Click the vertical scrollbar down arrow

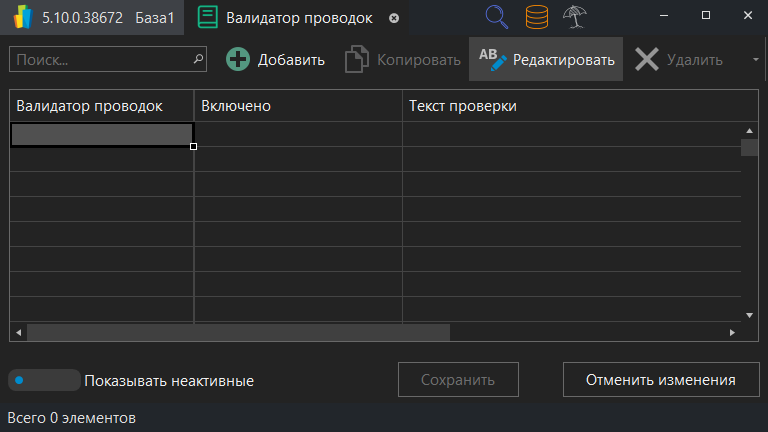[x=749, y=315]
